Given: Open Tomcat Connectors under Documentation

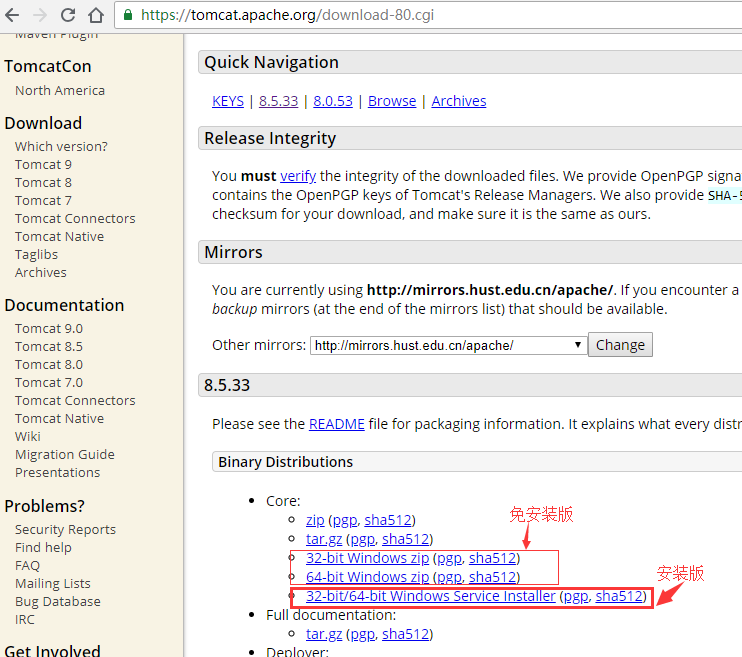Looking at the screenshot, I should [75, 400].
